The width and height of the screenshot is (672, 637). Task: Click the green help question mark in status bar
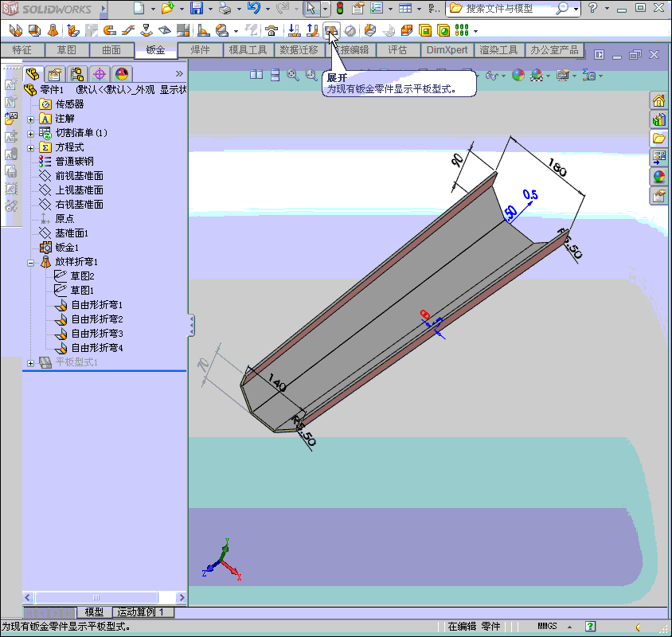pos(590,627)
